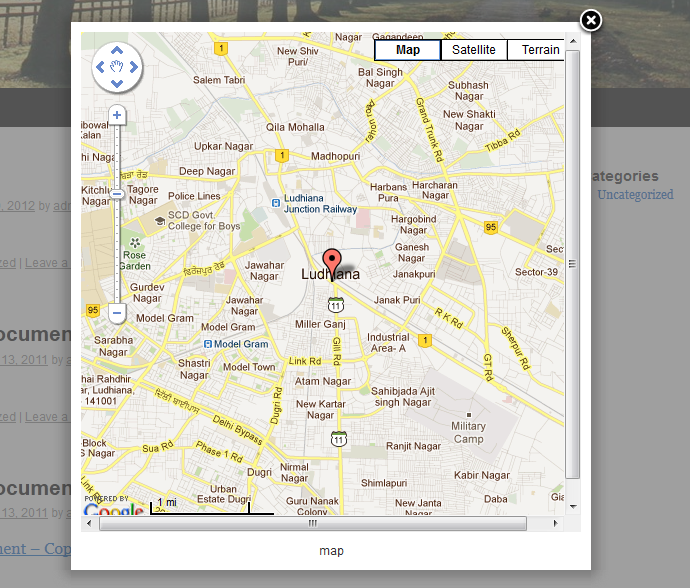Screen dimensions: 690x588
Task: Pan the map right with the arrow control
Action: pyautogui.click(x=134, y=67)
